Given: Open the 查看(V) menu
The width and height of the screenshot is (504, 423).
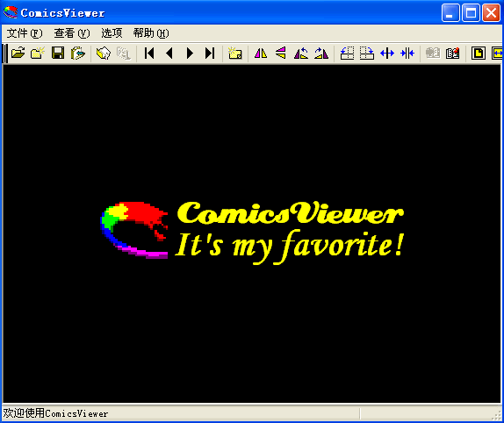Looking at the screenshot, I should 72,33.
